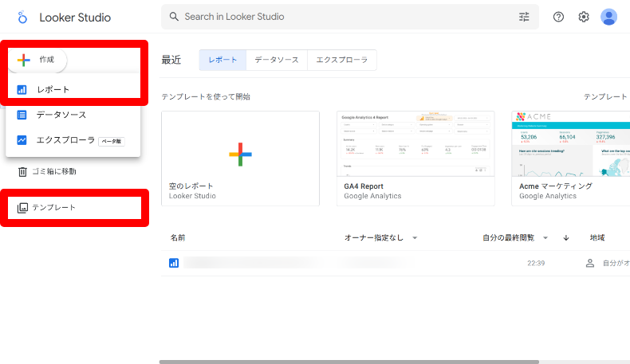The image size is (630, 364).
Task: Open the report listed at 22:39
Action: pyautogui.click(x=396, y=264)
